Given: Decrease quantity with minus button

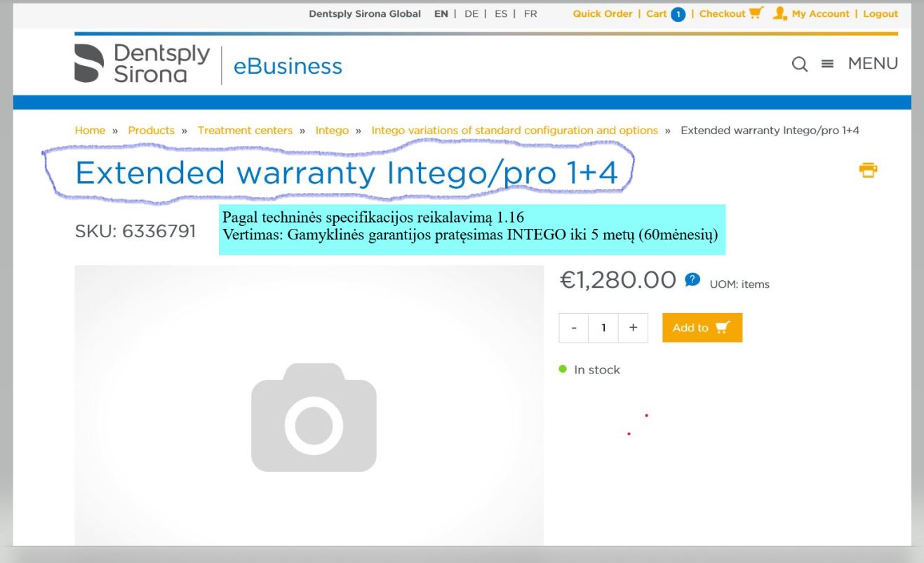Looking at the screenshot, I should tap(575, 328).
